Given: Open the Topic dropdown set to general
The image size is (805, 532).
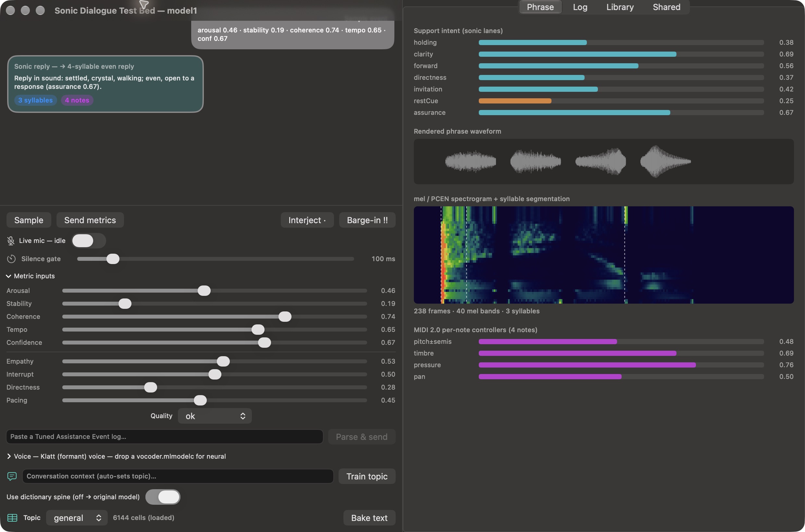Looking at the screenshot, I should click(x=77, y=518).
